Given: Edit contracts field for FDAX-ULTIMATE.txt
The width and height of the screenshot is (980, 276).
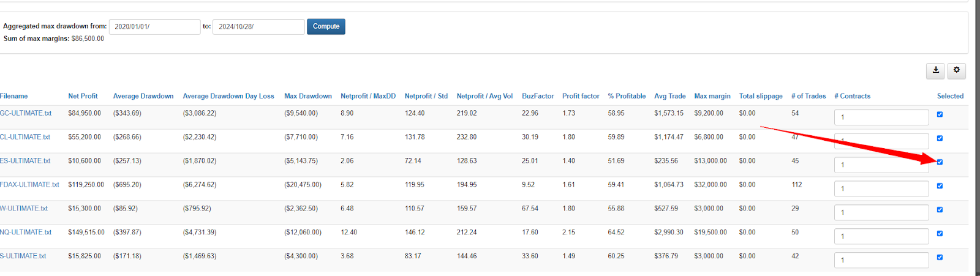Looking at the screenshot, I should pos(881,188).
